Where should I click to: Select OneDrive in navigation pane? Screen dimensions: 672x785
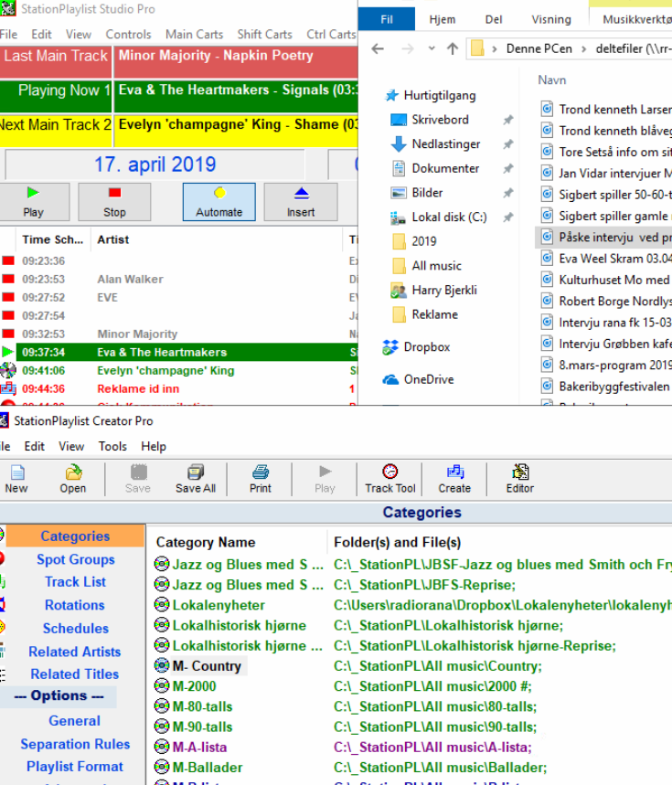(x=419, y=379)
